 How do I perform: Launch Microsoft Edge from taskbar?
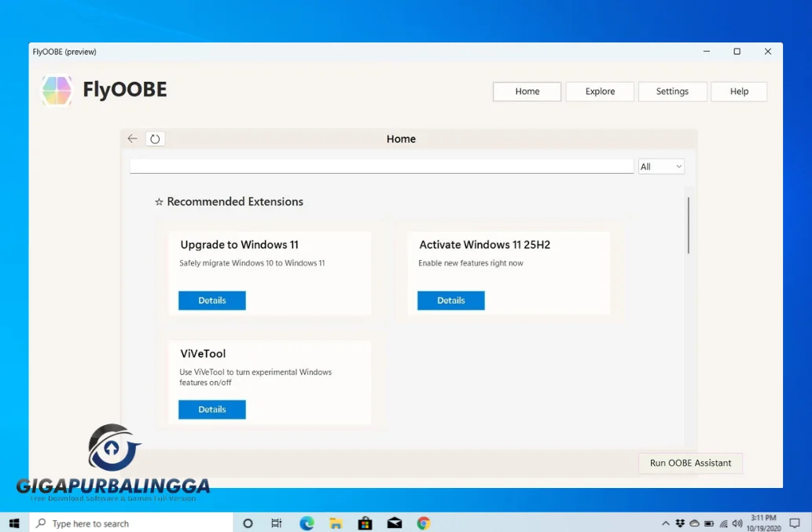tap(307, 523)
